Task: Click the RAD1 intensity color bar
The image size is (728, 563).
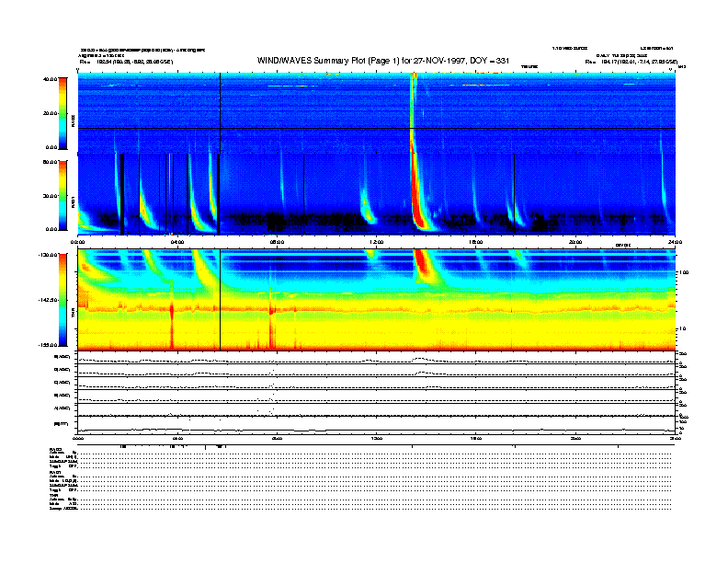Action: (63, 195)
